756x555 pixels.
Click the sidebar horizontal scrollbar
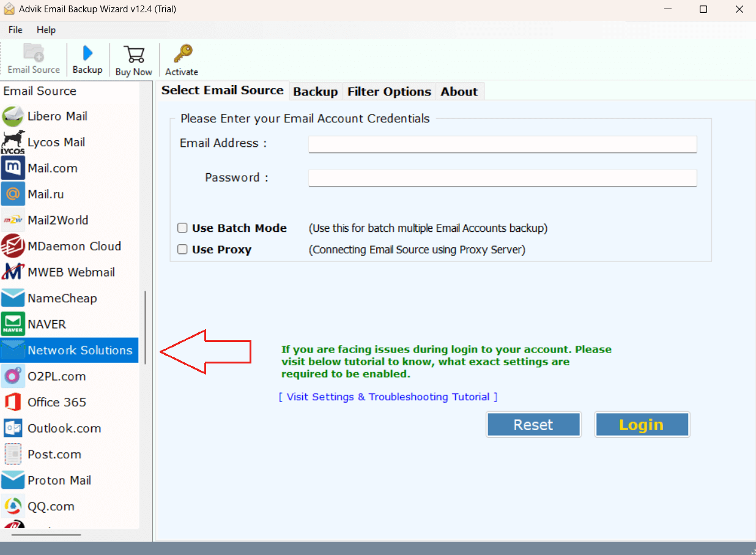coord(46,535)
